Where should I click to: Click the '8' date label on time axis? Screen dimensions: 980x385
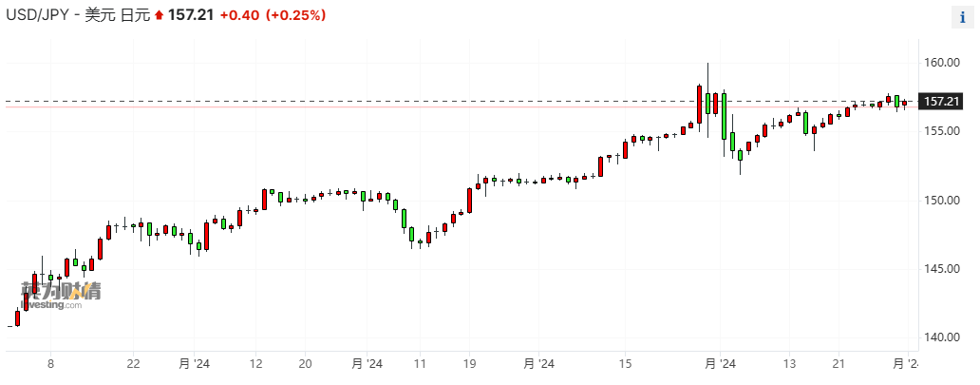pos(50,364)
